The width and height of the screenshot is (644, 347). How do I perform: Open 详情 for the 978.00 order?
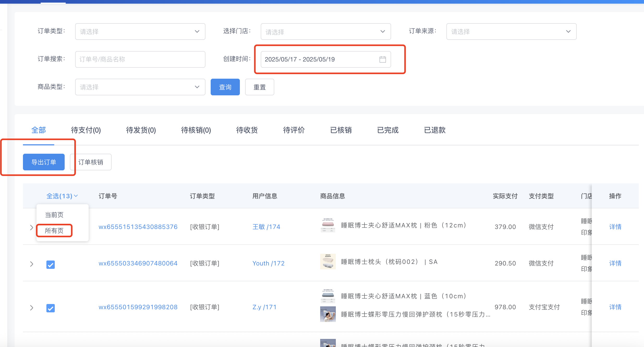615,307
